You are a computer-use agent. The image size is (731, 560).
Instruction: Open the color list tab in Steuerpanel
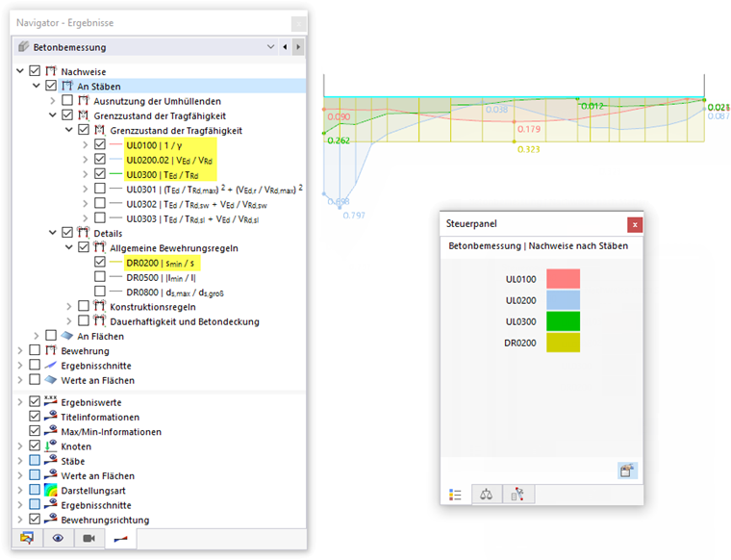(x=455, y=495)
